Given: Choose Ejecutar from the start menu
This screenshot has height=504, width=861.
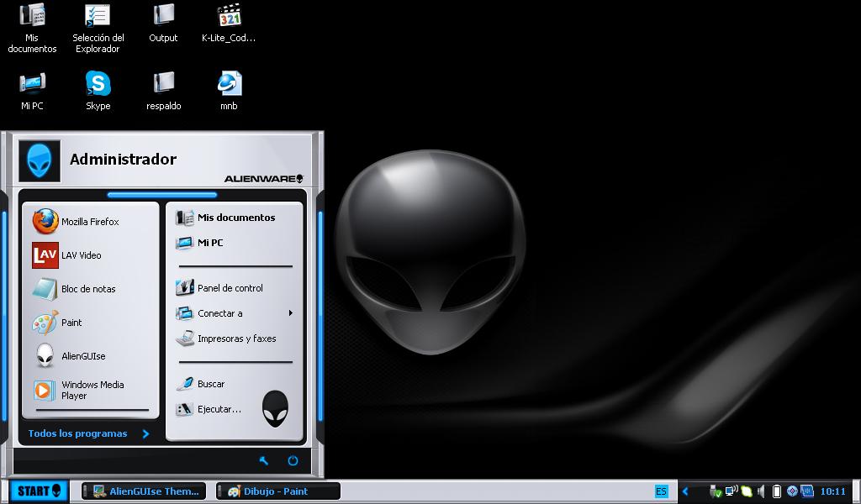Looking at the screenshot, I should pyautogui.click(x=216, y=409).
